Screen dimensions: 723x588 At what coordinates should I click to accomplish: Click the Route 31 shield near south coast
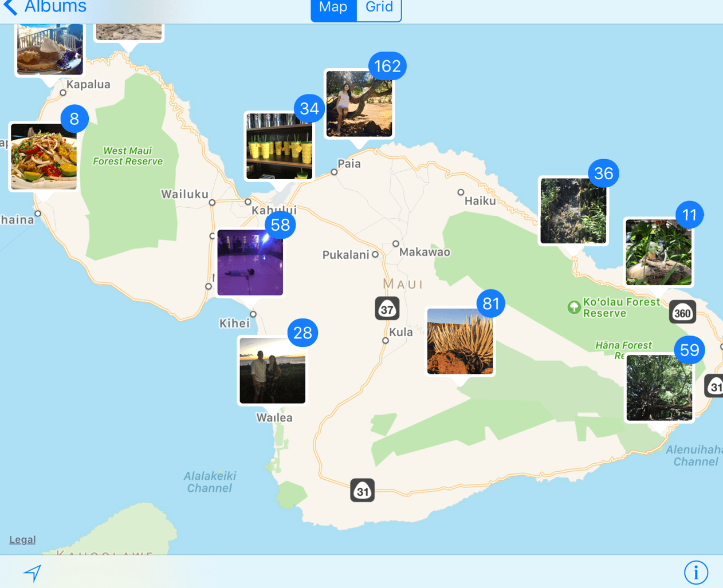pos(362,491)
